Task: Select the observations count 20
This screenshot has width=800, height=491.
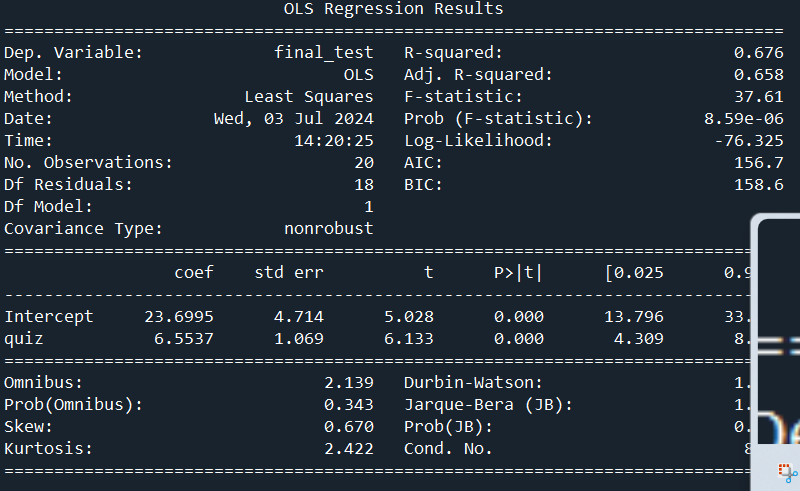Action: 364,162
